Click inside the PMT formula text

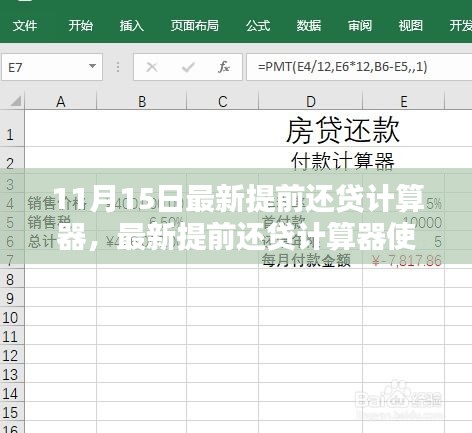(343, 67)
